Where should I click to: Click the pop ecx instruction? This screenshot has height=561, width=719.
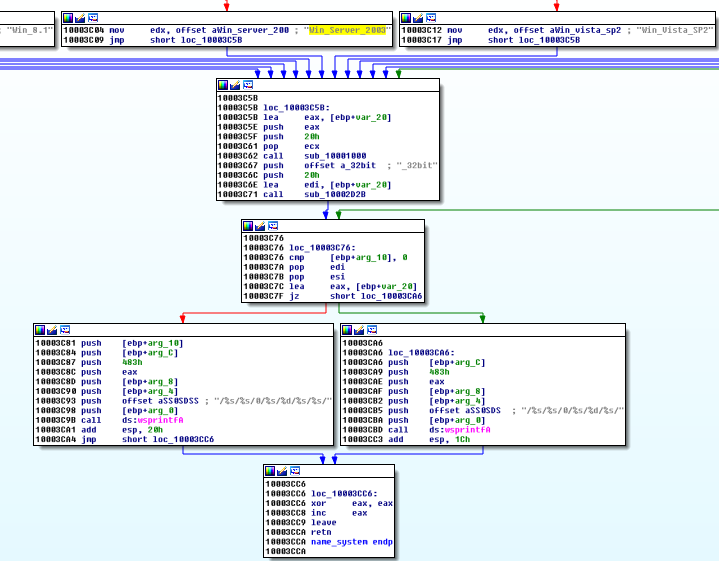point(291,146)
